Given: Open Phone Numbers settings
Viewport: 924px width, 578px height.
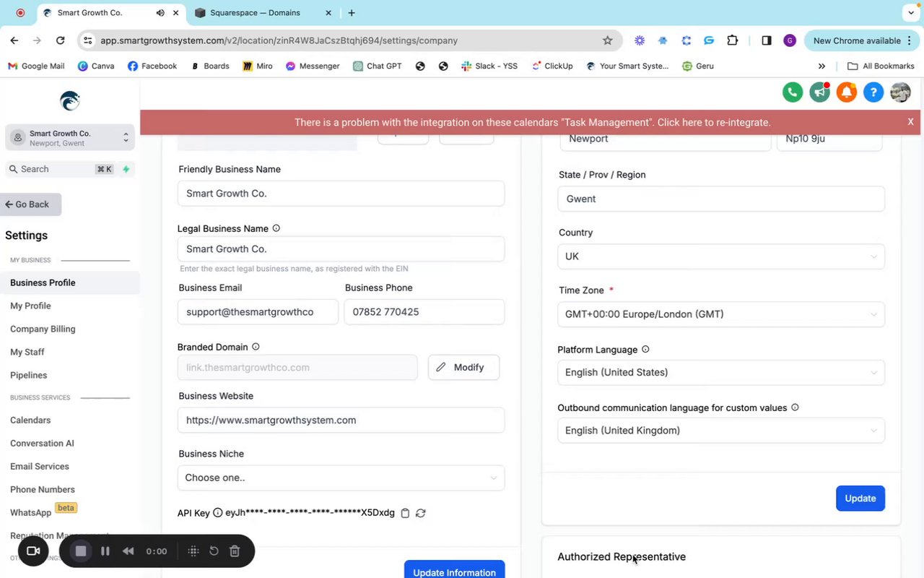Looking at the screenshot, I should point(43,489).
